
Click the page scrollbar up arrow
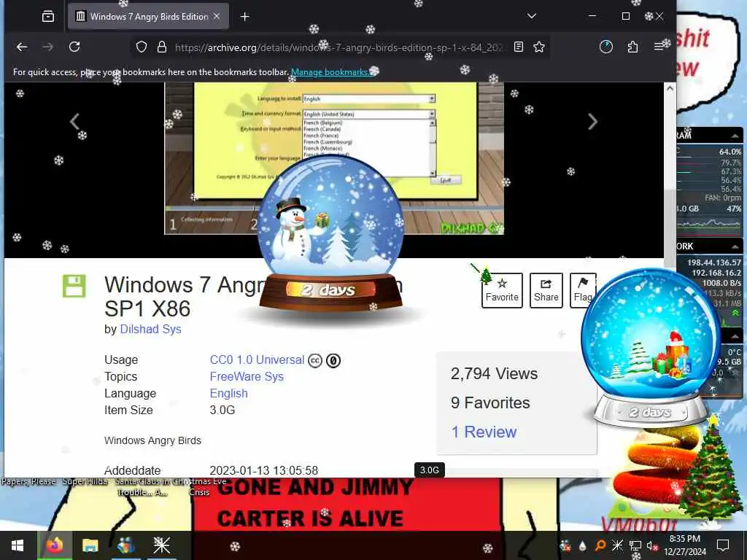point(670,88)
